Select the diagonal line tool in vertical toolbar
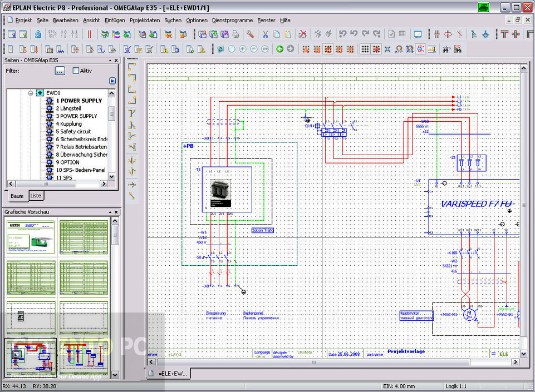The width and height of the screenshot is (535, 392). point(132,196)
